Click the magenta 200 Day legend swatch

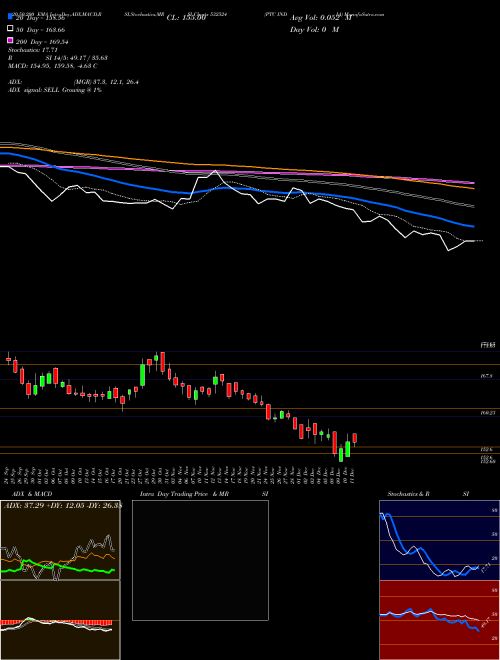[10, 40]
